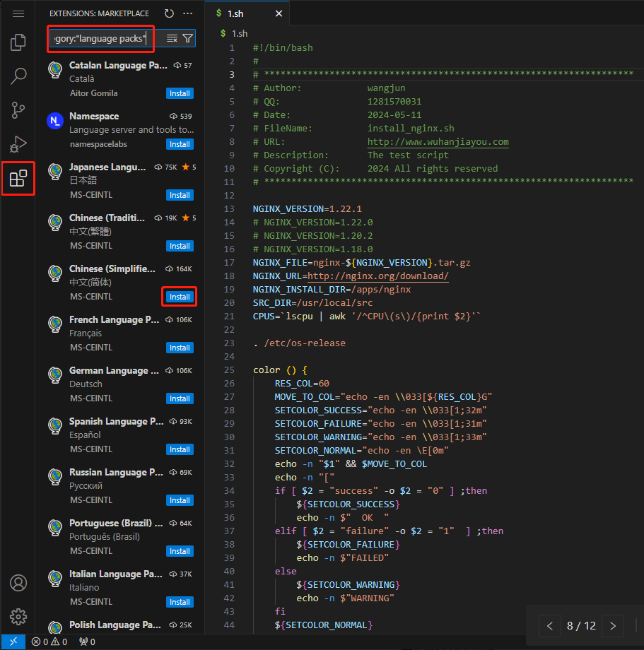Open the Explorer view

tap(18, 42)
